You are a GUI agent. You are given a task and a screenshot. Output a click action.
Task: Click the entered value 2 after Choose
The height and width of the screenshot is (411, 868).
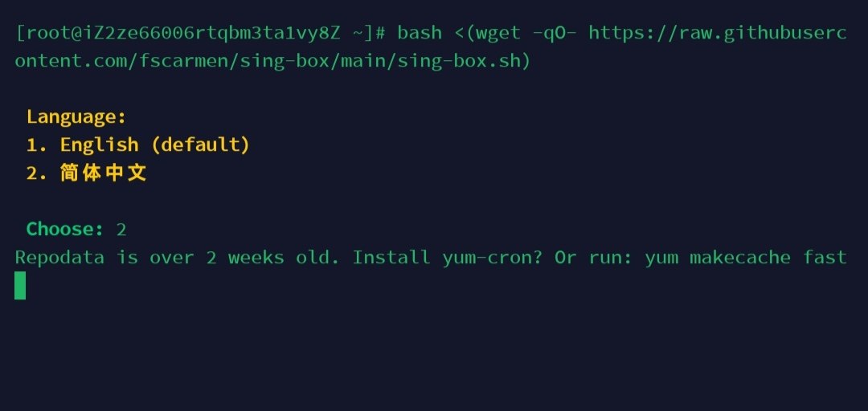pos(121,229)
